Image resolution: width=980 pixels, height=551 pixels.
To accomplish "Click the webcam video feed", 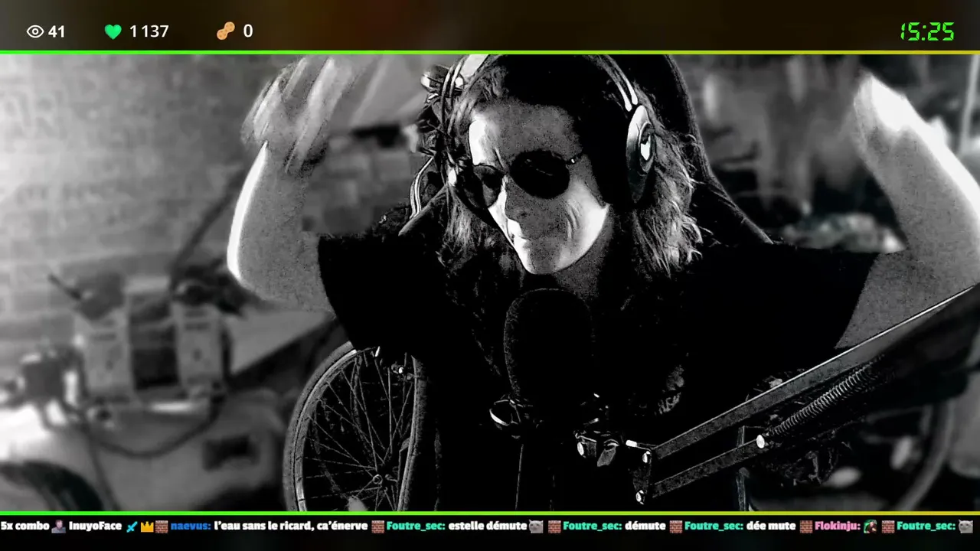I will tap(490, 282).
